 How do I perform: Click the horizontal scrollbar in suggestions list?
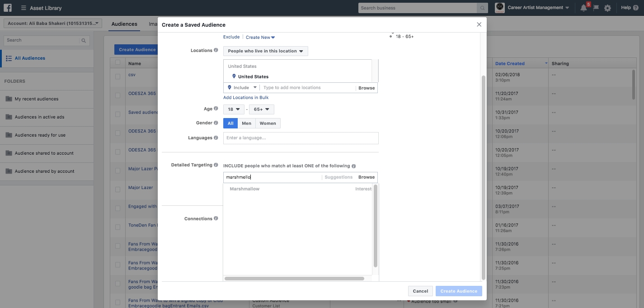(x=294, y=279)
